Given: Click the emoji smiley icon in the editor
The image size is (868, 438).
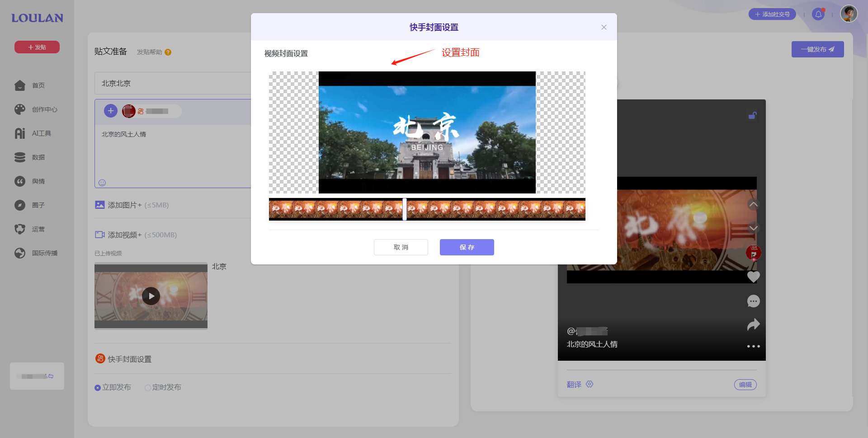Looking at the screenshot, I should [102, 183].
